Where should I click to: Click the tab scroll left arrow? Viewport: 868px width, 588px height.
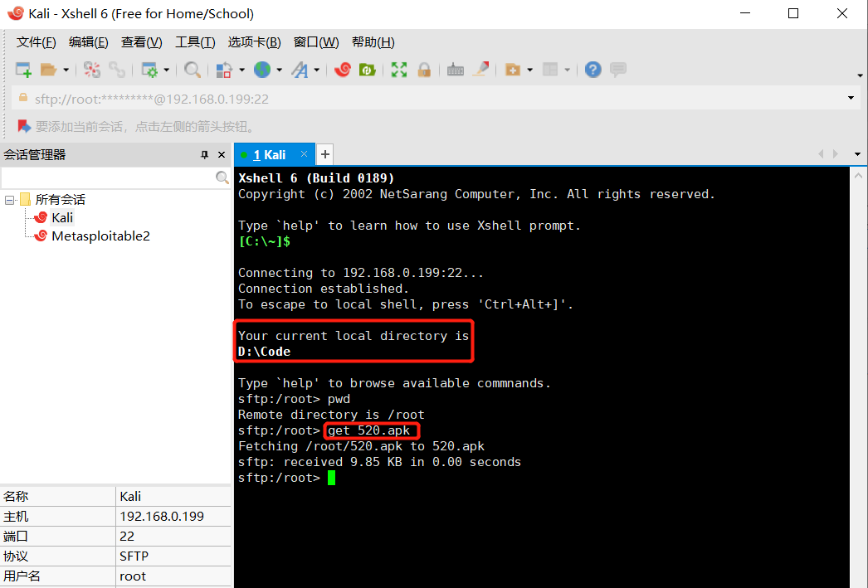tap(821, 153)
